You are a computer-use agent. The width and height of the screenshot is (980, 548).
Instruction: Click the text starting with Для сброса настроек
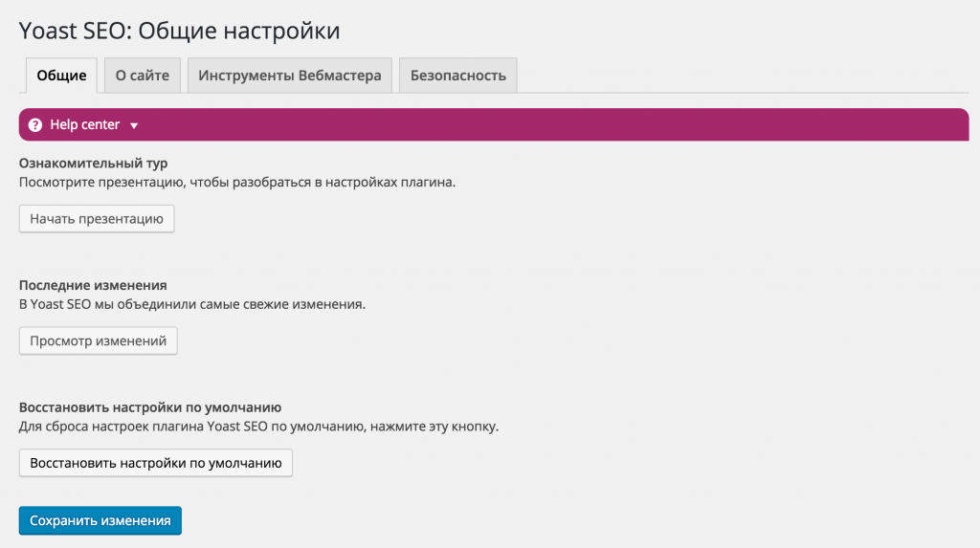[258, 427]
